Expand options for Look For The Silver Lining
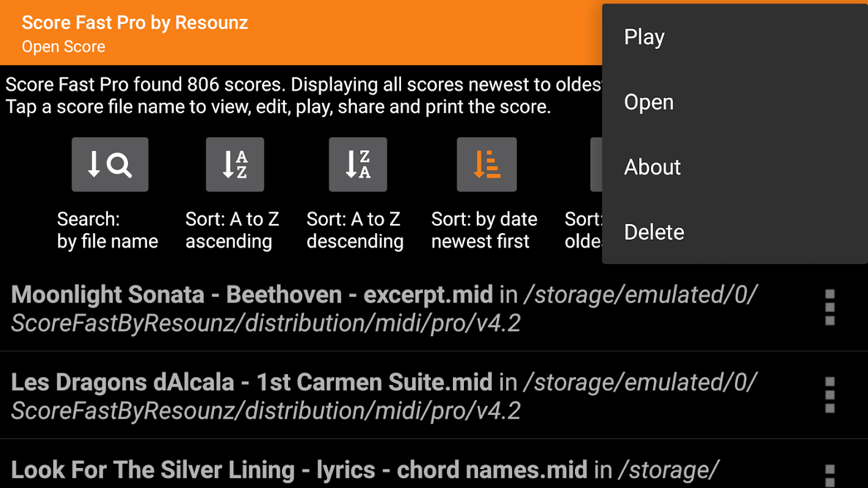868x488 pixels. click(x=829, y=476)
